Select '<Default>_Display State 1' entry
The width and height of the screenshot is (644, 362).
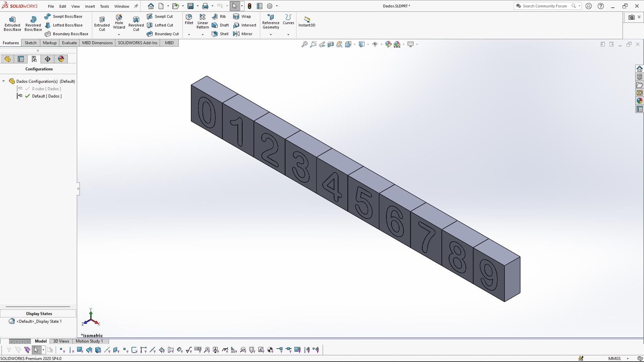pos(39,321)
